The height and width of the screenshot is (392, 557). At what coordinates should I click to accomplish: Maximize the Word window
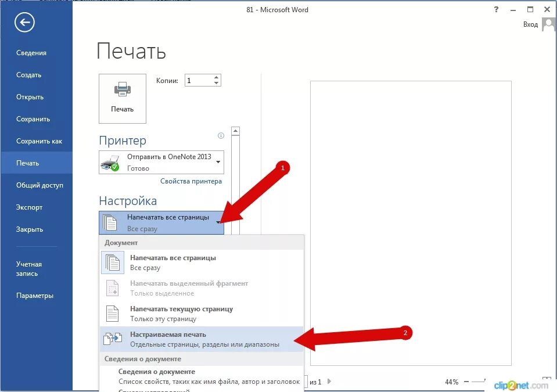pyautogui.click(x=530, y=10)
